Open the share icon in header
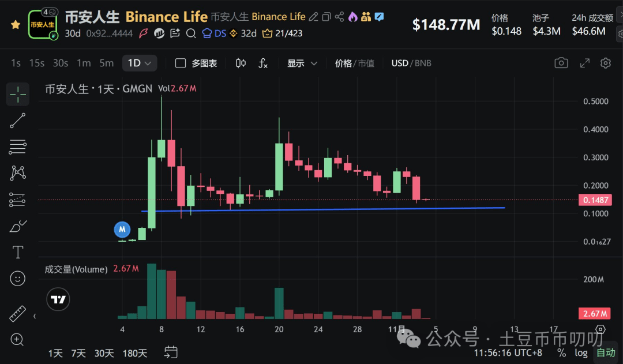Viewport: 623px width, 364px height. 339,17
